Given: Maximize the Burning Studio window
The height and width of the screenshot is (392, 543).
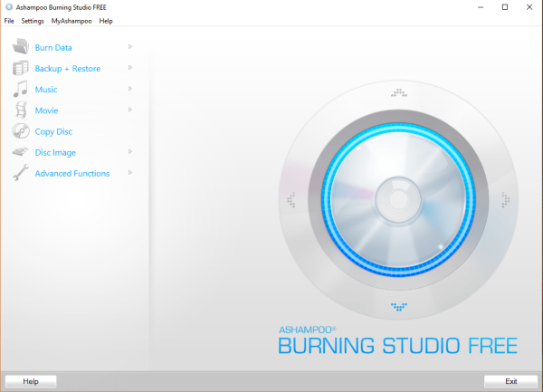Looking at the screenshot, I should coord(505,7).
